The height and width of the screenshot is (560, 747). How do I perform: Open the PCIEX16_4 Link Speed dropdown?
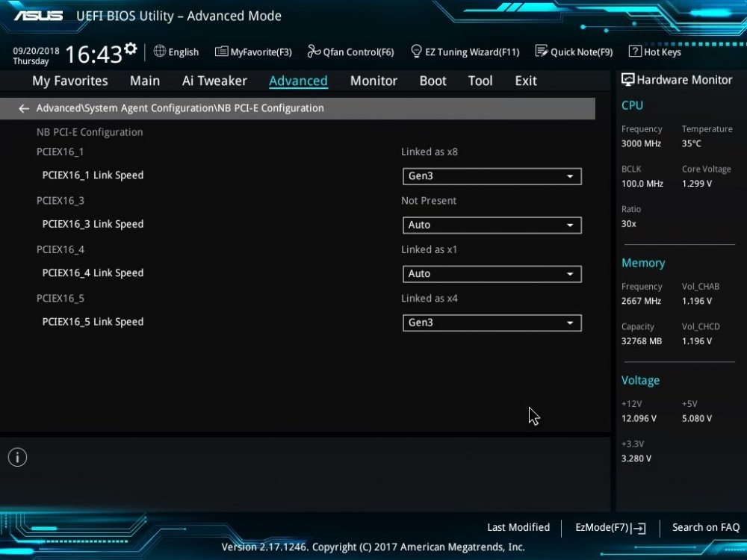(x=492, y=274)
